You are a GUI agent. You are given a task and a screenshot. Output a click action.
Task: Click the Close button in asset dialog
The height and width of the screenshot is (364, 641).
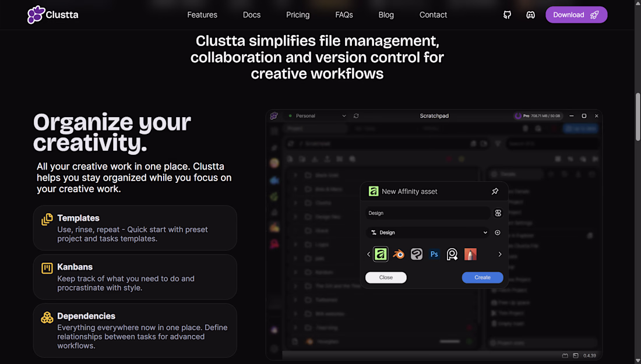point(386,277)
